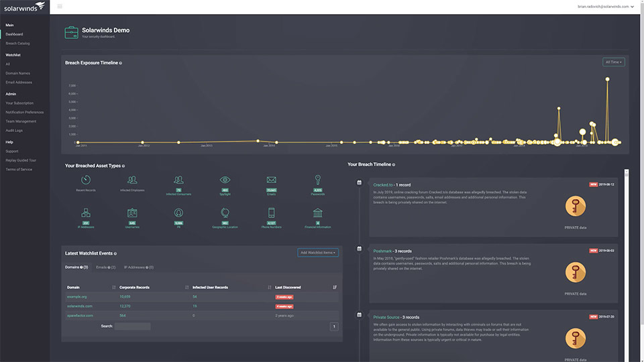Viewport: 644px width, 362px height.
Task: Click the calendar marker beside Cracked.to entry
Action: click(x=359, y=182)
